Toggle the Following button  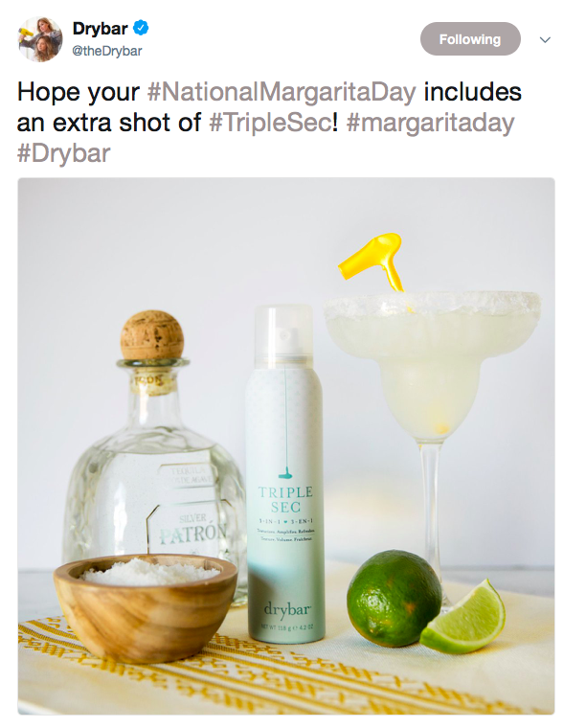tap(470, 39)
